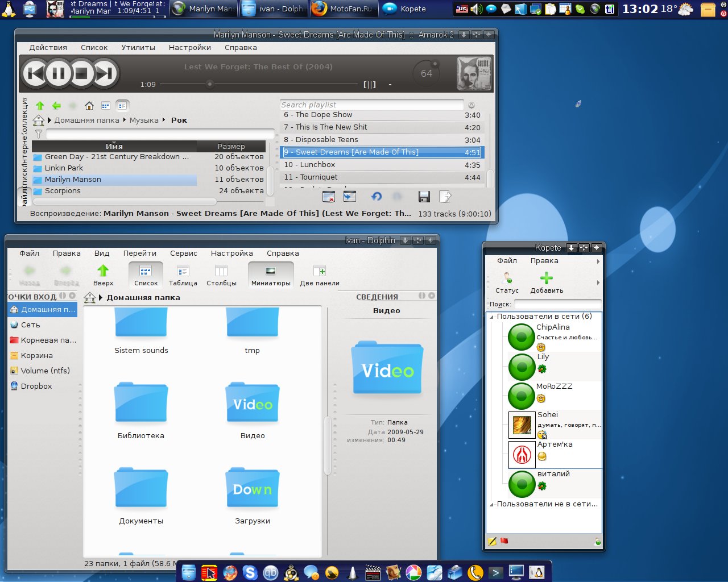Click Вверх button in Dolphin
Screen dimensions: 728x582
(x=103, y=275)
